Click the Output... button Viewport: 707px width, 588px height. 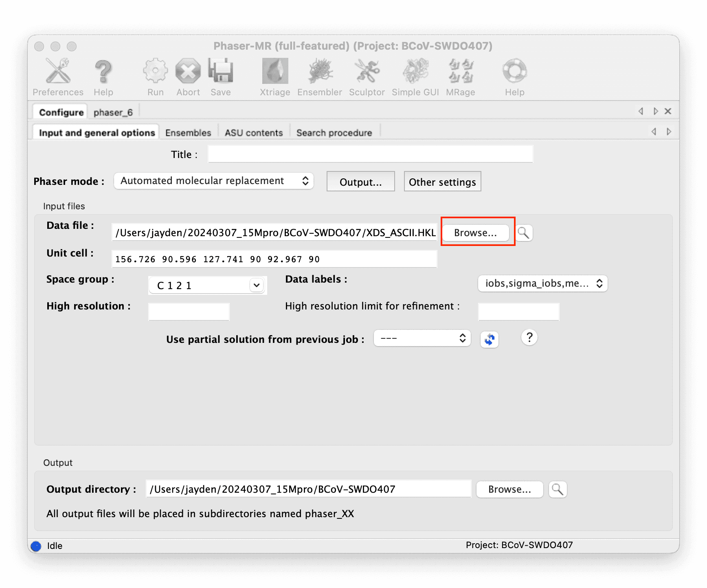pos(361,182)
